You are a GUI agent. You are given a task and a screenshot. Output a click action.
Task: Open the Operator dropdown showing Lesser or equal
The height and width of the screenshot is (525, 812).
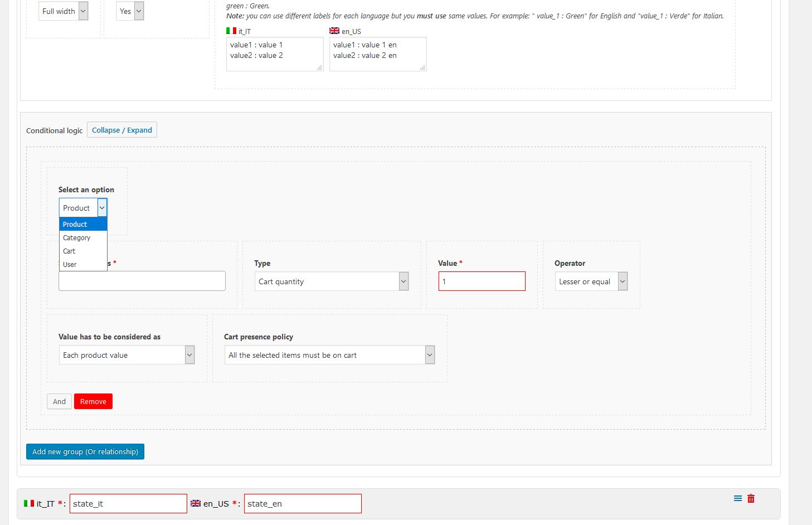(591, 281)
